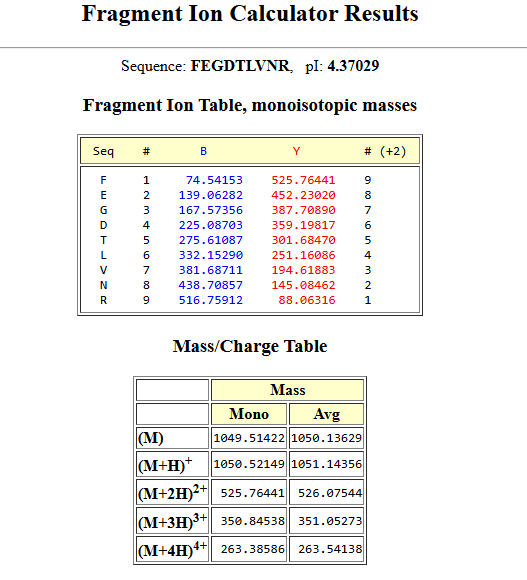Select the (M+4H)4+ mono value 263.38586
The image size is (527, 580).
pos(253,549)
